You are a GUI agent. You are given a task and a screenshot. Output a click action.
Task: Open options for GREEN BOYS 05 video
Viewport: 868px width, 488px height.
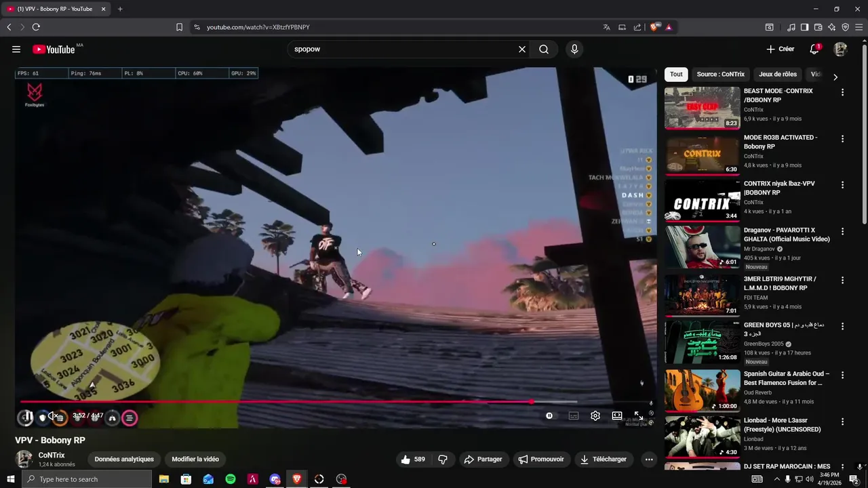(842, 326)
